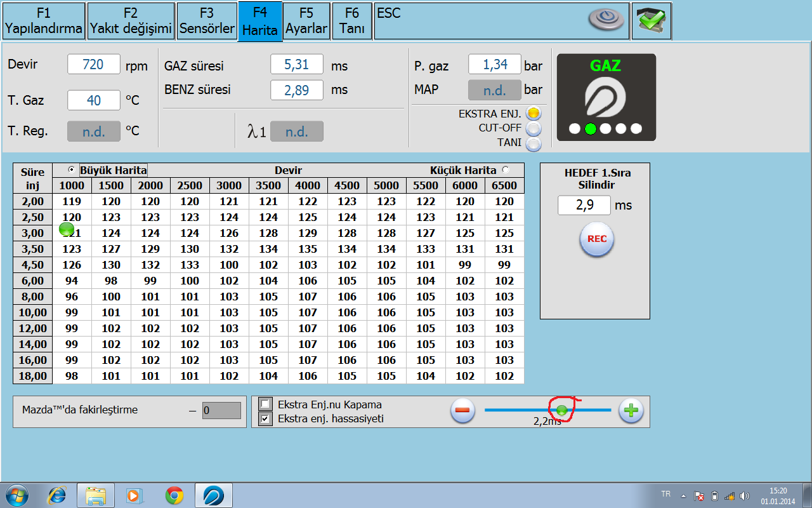Viewport: 812px width, 508px height.
Task: Click the 10,00 injection time row header
Action: coord(33,312)
